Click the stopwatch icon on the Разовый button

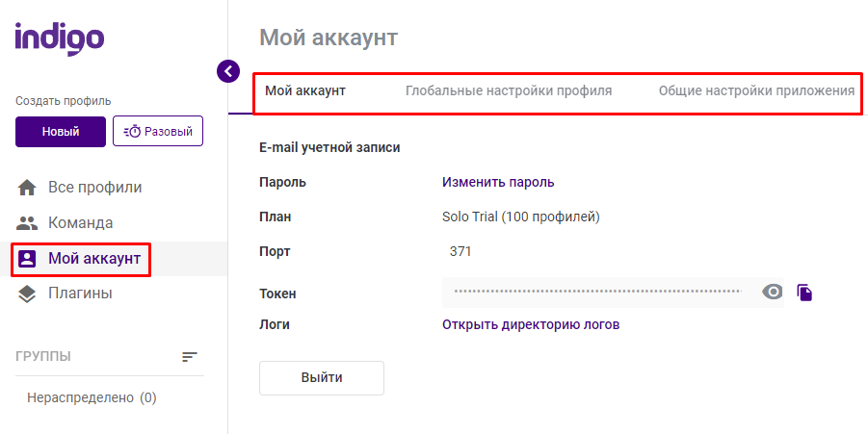pos(132,132)
